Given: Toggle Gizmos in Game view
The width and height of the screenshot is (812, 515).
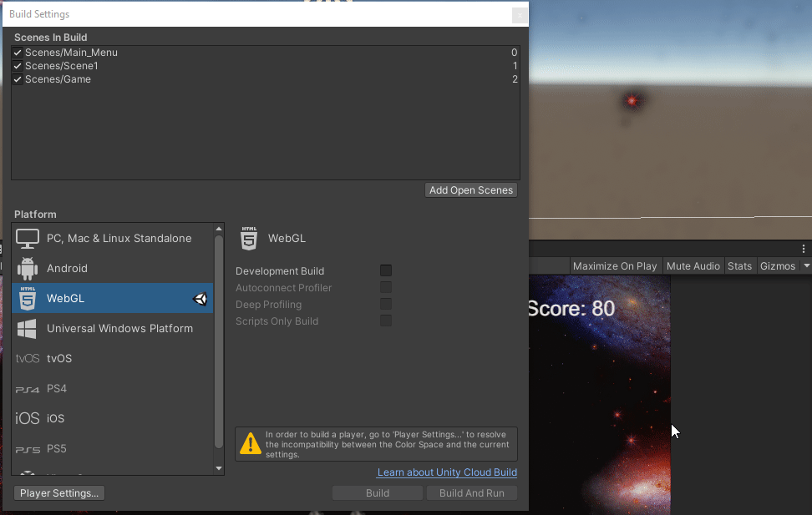Looking at the screenshot, I should (777, 266).
